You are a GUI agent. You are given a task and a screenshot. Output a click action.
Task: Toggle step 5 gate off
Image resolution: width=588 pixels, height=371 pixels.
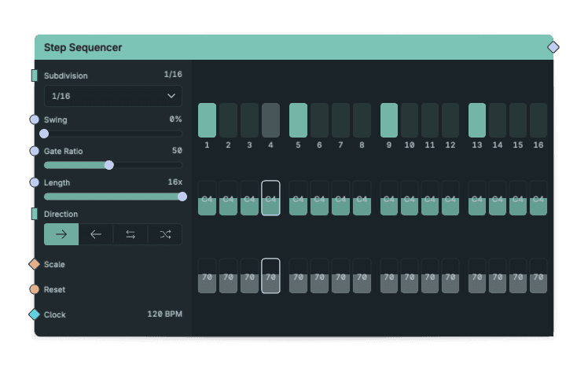click(298, 120)
